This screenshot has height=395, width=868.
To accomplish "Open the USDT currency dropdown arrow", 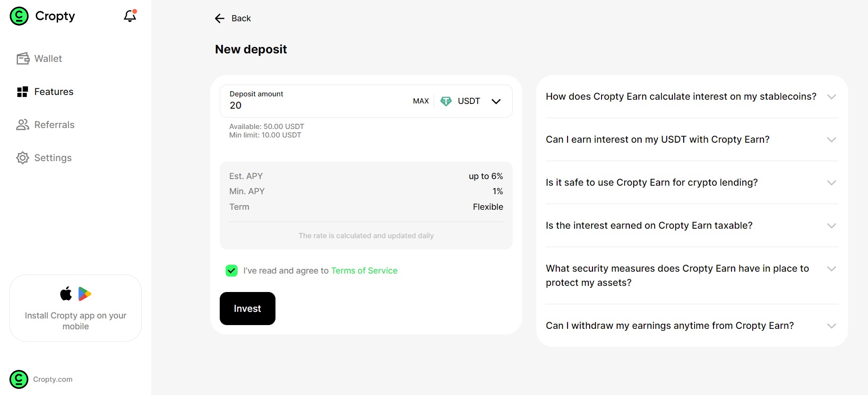I will 496,101.
